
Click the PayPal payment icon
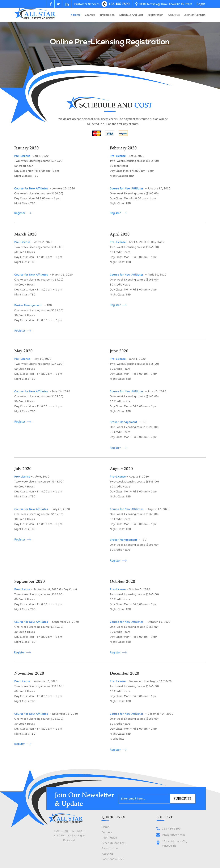(123, 133)
